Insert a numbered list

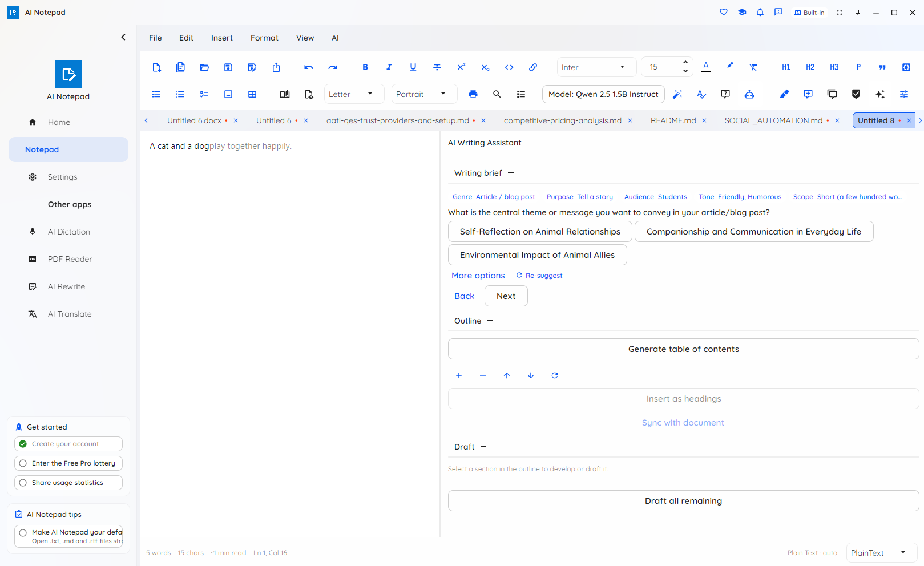tap(180, 94)
